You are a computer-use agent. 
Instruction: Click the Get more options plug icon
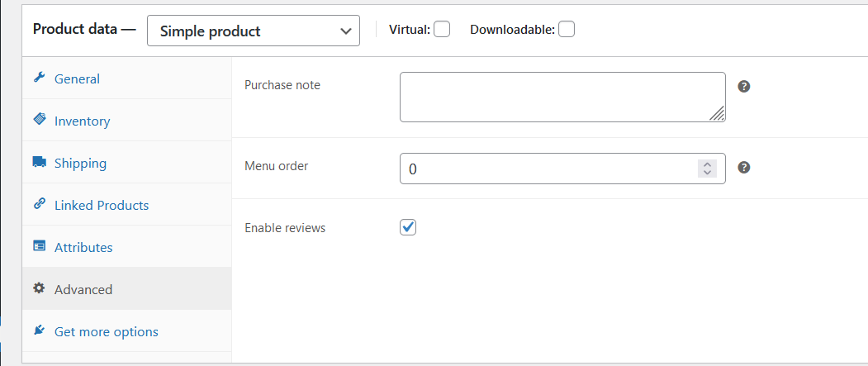pos(39,331)
